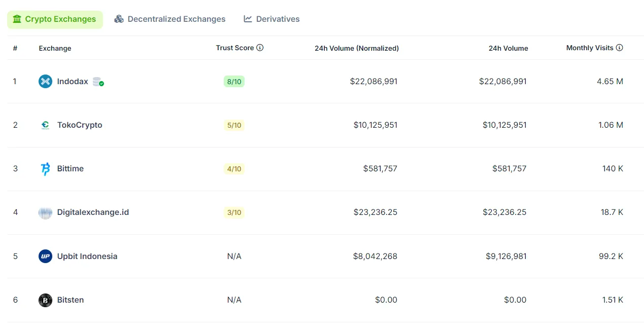Click TokoCrypto normalized volume $10,125,951

pyautogui.click(x=375, y=125)
